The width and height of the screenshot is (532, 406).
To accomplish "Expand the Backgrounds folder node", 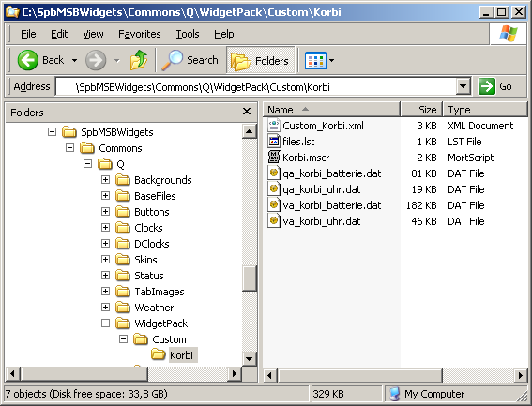I will coord(105,180).
